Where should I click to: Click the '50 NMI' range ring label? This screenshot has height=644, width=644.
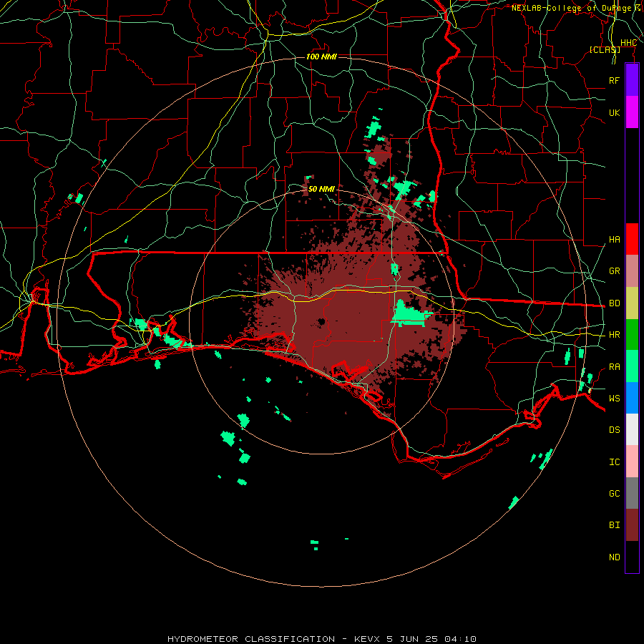point(321,189)
